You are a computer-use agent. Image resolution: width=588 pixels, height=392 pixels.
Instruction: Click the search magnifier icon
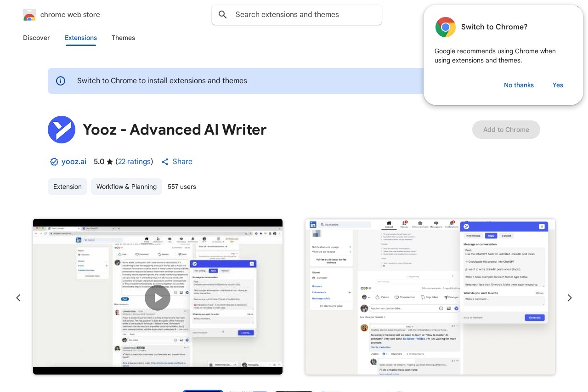223,15
